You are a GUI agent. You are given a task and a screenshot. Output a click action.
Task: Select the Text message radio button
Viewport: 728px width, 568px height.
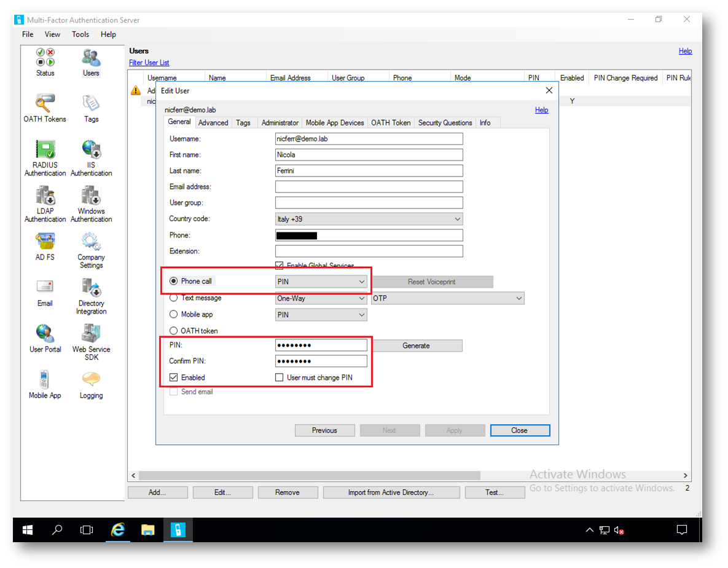pyautogui.click(x=174, y=298)
